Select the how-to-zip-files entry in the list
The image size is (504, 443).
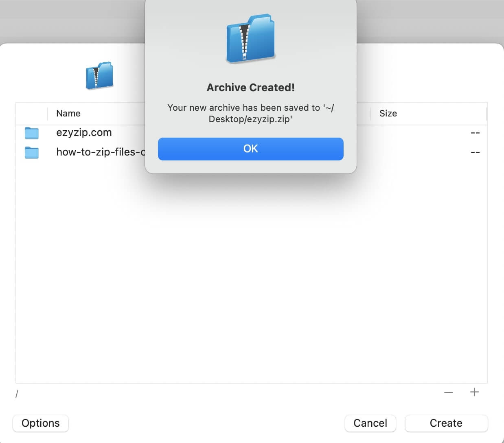point(100,152)
